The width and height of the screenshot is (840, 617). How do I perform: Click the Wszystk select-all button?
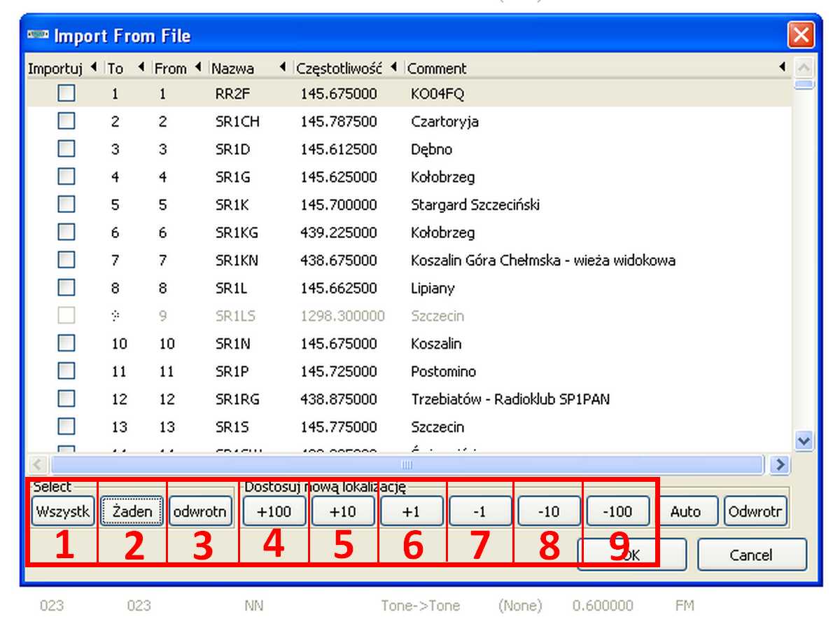point(63,511)
